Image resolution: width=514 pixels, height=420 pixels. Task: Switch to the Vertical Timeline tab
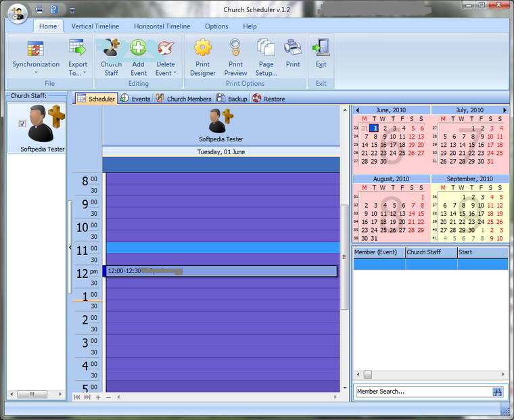[95, 26]
